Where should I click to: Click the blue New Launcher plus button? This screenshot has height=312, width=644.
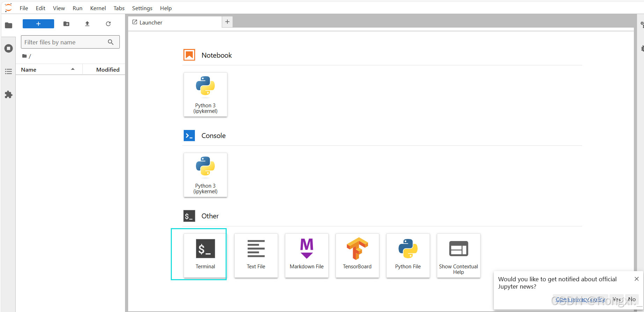tap(38, 24)
